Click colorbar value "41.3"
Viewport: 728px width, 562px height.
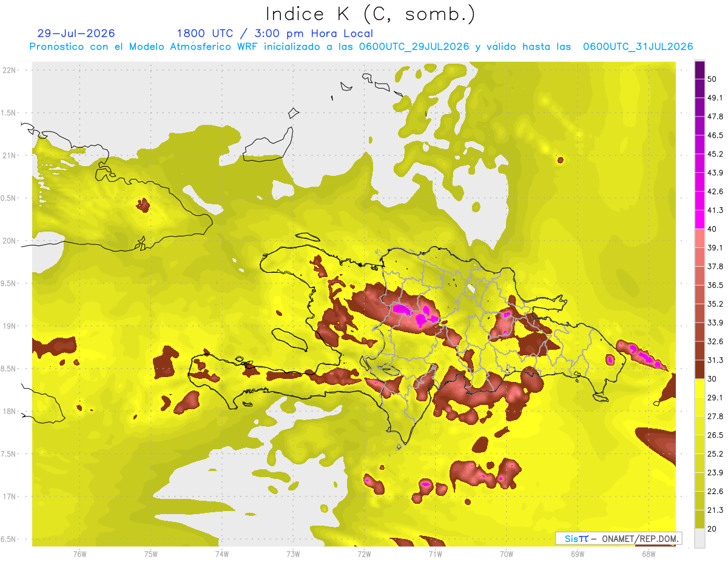click(715, 210)
